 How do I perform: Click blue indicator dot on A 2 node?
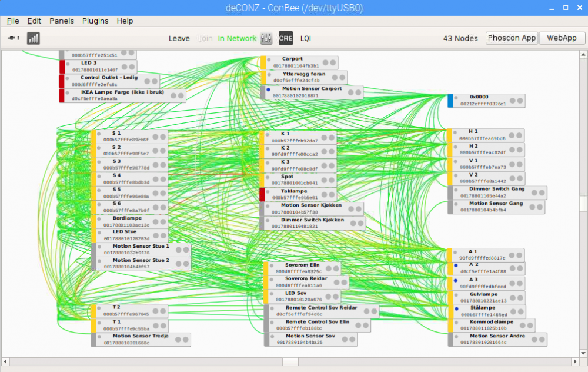[x=456, y=265]
